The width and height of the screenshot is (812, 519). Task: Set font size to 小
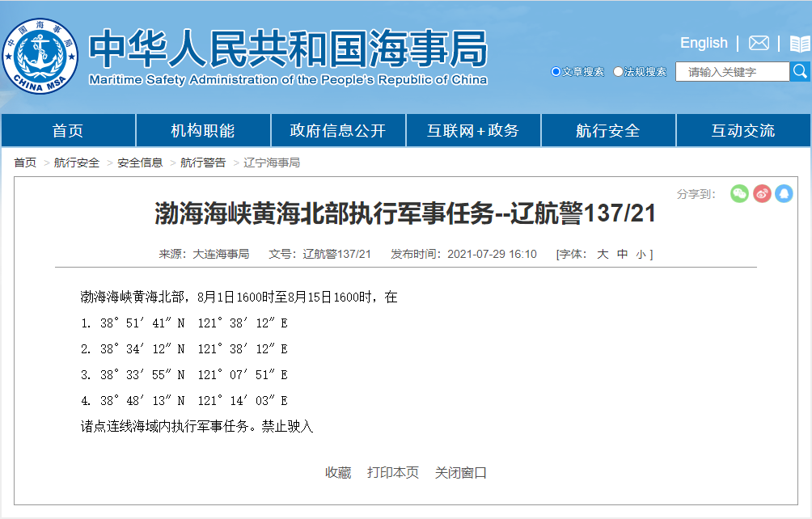[x=641, y=254]
